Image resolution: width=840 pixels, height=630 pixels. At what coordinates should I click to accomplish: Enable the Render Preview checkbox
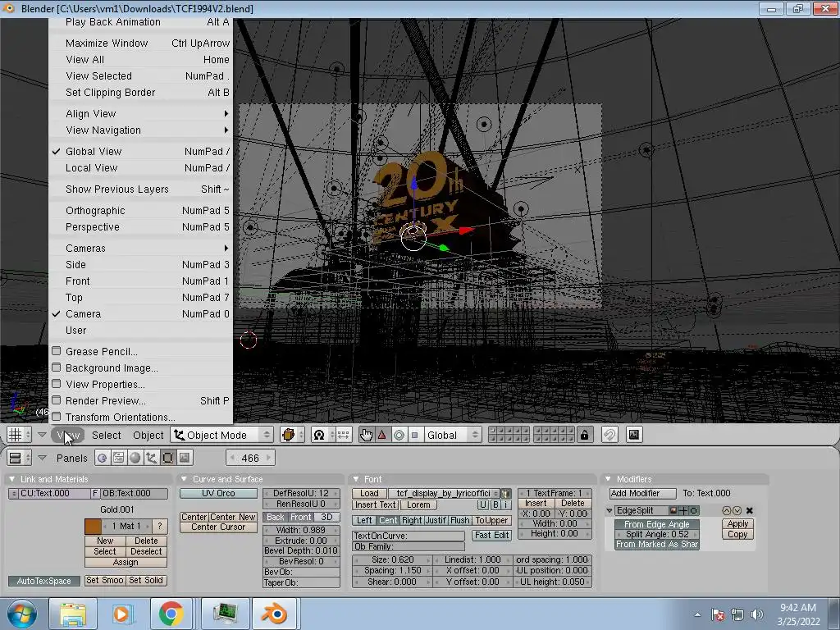(x=57, y=400)
